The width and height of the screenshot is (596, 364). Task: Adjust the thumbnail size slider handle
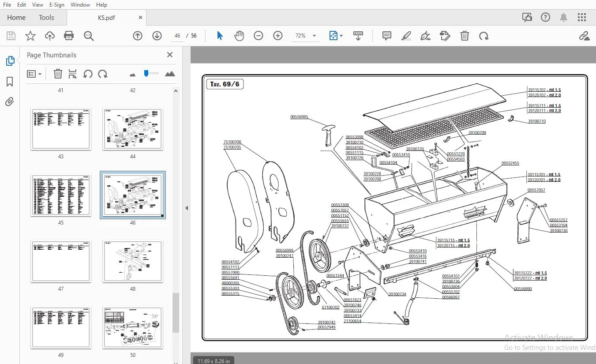pyautogui.click(x=146, y=73)
